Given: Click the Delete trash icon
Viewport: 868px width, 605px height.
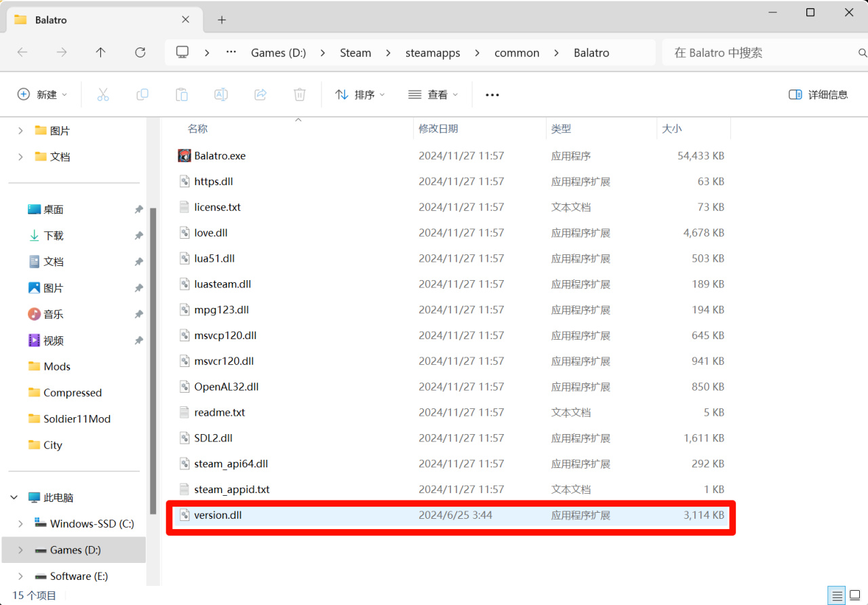Looking at the screenshot, I should [x=300, y=95].
